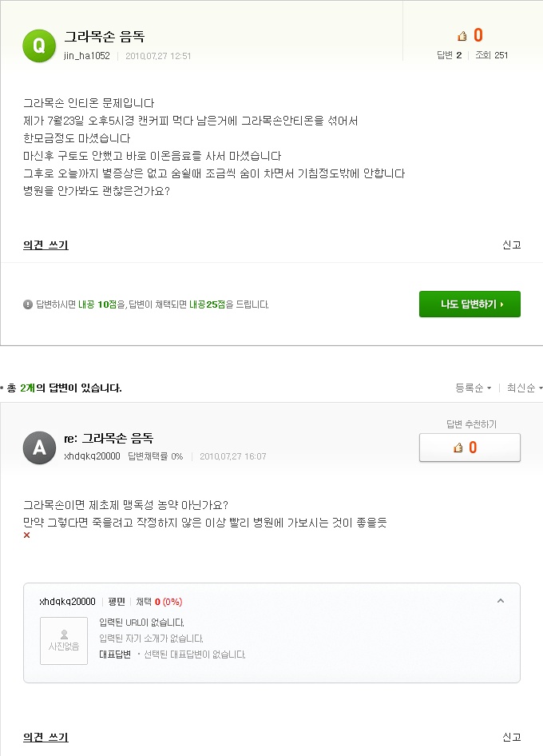Click 신고 link on the question
543x756 pixels.
512,245
